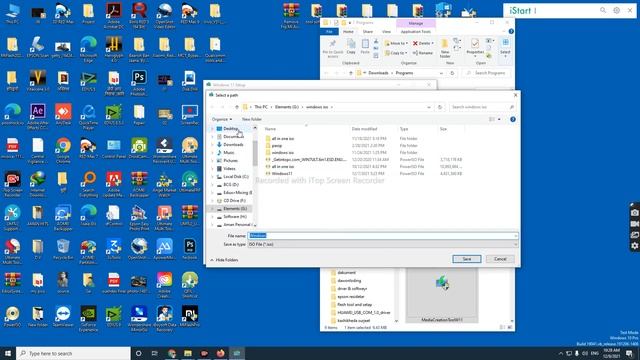Screen dimensions: 640x360
Task: Click Properties in the Explorer ribbon
Action: click(475, 47)
